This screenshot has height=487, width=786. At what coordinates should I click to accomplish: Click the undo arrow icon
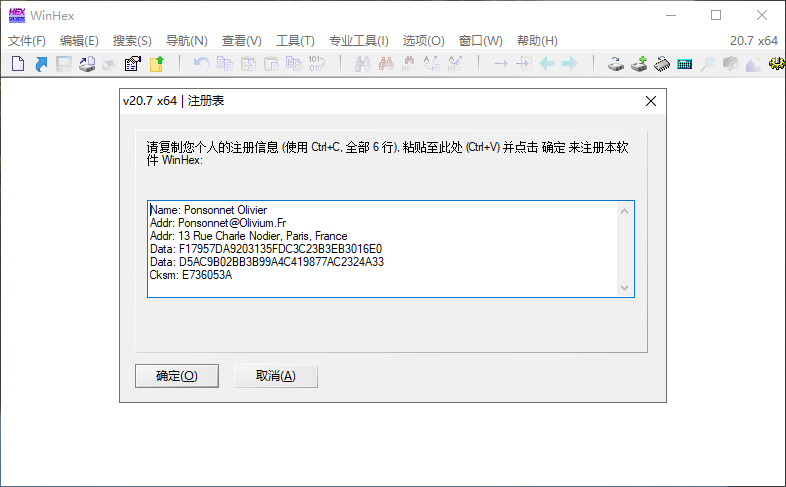201,64
